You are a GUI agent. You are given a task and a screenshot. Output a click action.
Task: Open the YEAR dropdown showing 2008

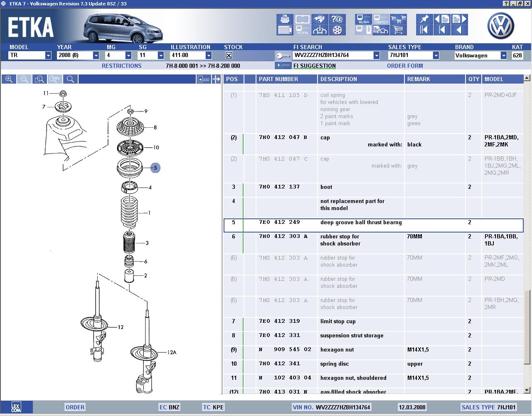[96, 55]
